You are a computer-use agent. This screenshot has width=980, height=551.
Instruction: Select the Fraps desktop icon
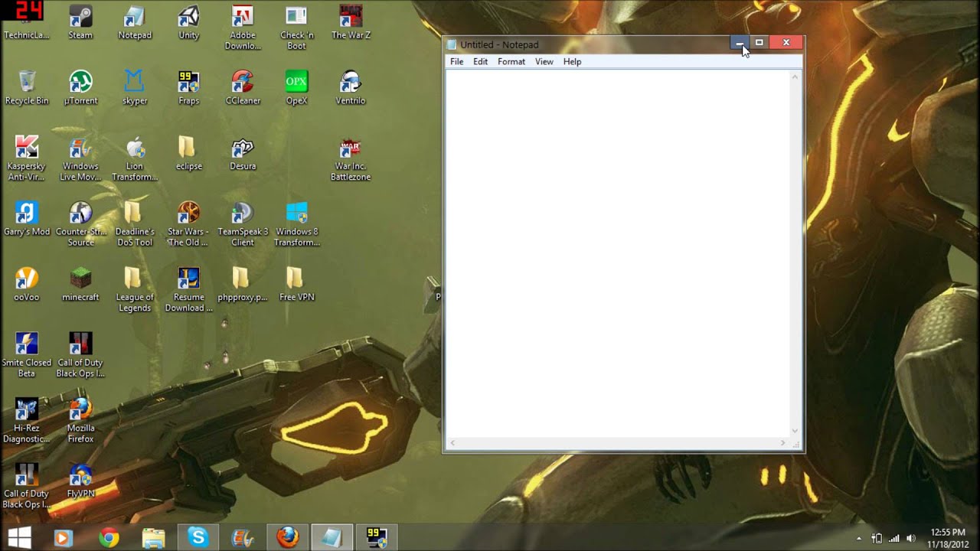(x=188, y=88)
